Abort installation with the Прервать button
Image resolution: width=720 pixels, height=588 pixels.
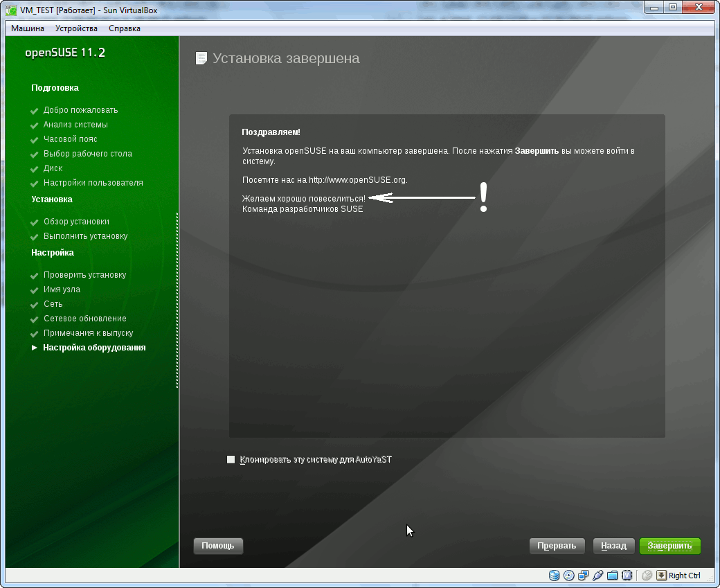(x=557, y=546)
